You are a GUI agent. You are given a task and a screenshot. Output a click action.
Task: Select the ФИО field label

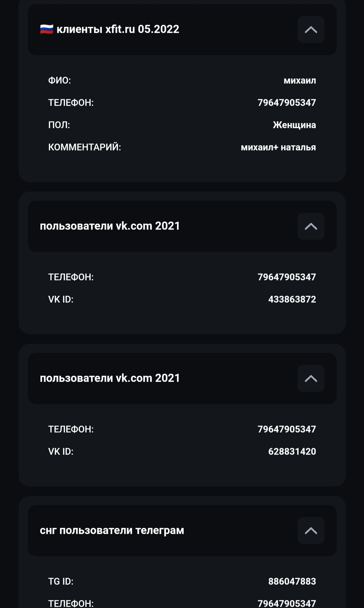click(59, 81)
